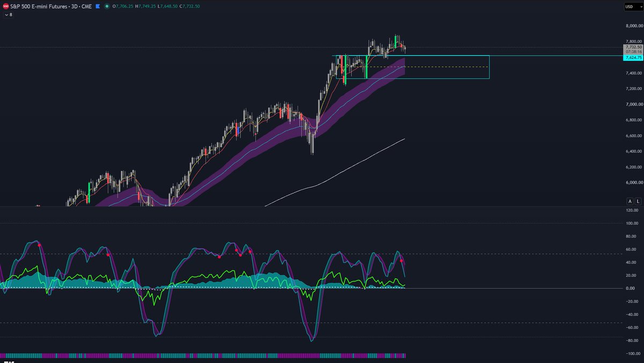This screenshot has width=644, height=363.
Task: Select the cyan price label 7,624.75
Action: [633, 57]
